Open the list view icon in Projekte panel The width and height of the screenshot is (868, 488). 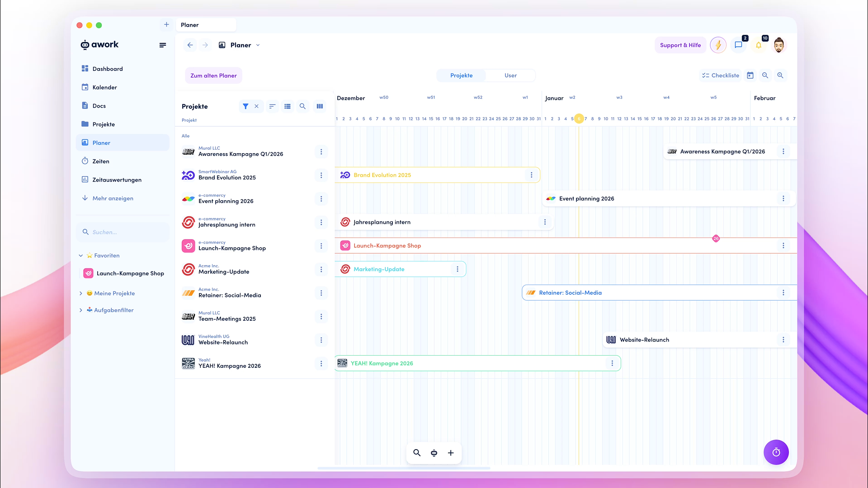(288, 106)
